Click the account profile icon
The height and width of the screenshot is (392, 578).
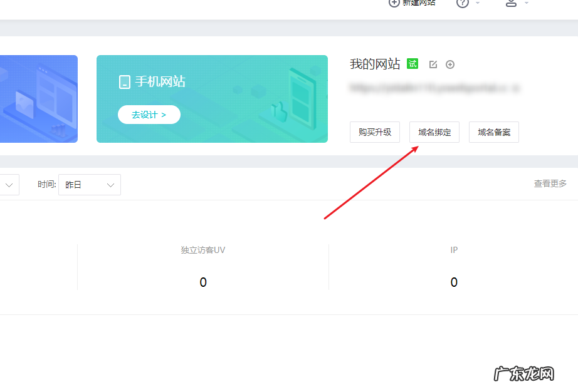point(510,3)
